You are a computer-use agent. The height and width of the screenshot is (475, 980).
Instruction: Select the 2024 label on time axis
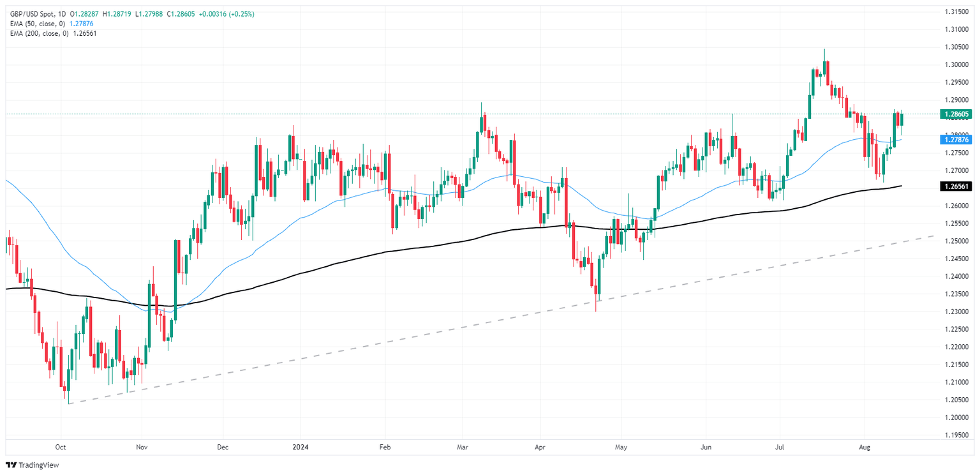tap(300, 448)
